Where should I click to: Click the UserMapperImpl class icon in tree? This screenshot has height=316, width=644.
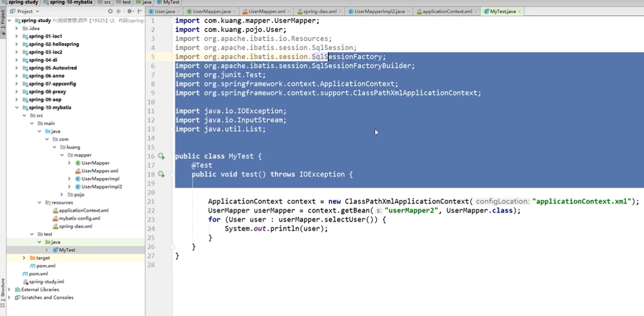click(78, 179)
